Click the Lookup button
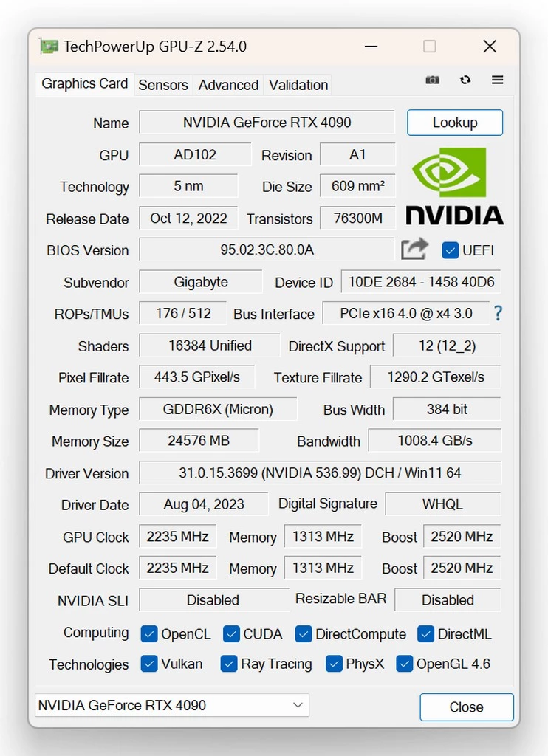This screenshot has height=756, width=548. click(x=455, y=123)
